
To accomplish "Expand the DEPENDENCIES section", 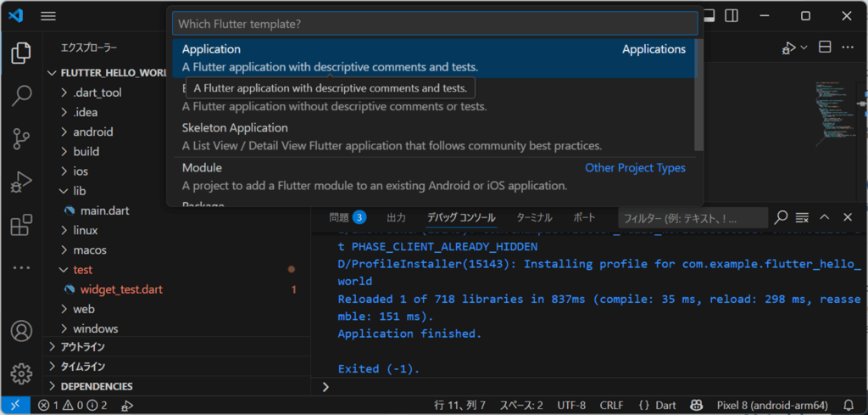I will (176, 386).
